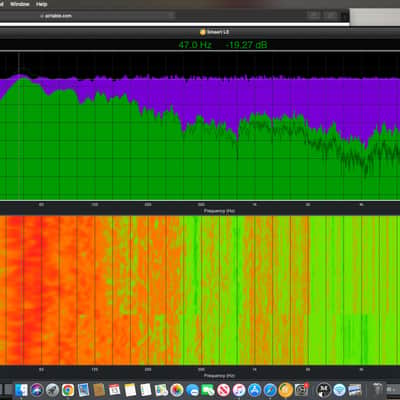The image size is (400, 400).
Task: Click the 47.0 Hz frequency readout
Action: [195, 45]
